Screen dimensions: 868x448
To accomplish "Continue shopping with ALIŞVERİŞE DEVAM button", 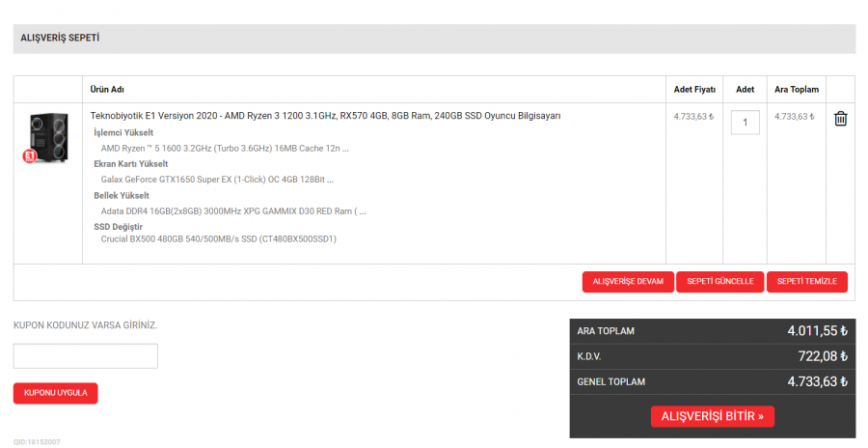I will tap(628, 282).
